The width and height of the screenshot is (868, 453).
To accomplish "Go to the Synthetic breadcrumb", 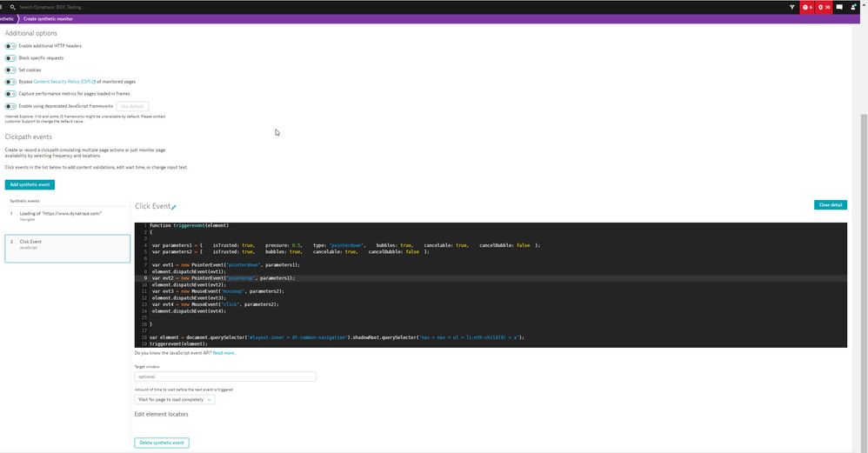I will 7,19.
